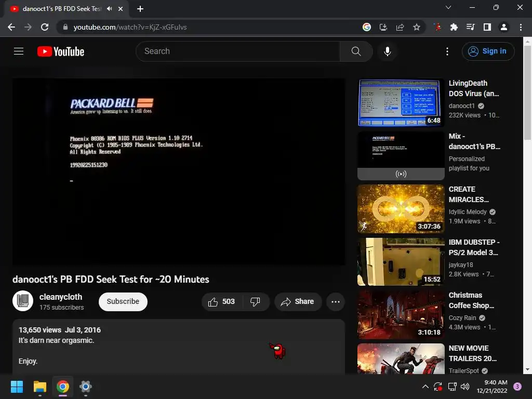
Task: Click the Google icon in address bar
Action: tap(366, 27)
